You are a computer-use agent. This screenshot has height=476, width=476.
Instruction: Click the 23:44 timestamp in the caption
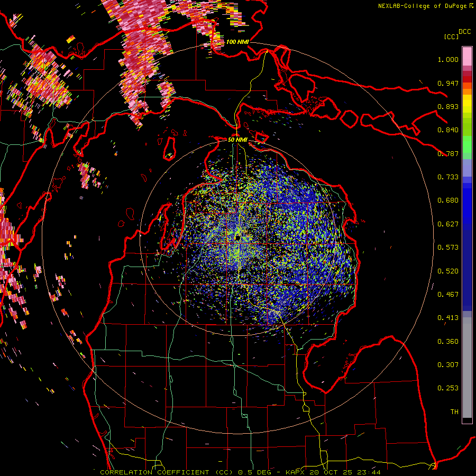point(368,472)
